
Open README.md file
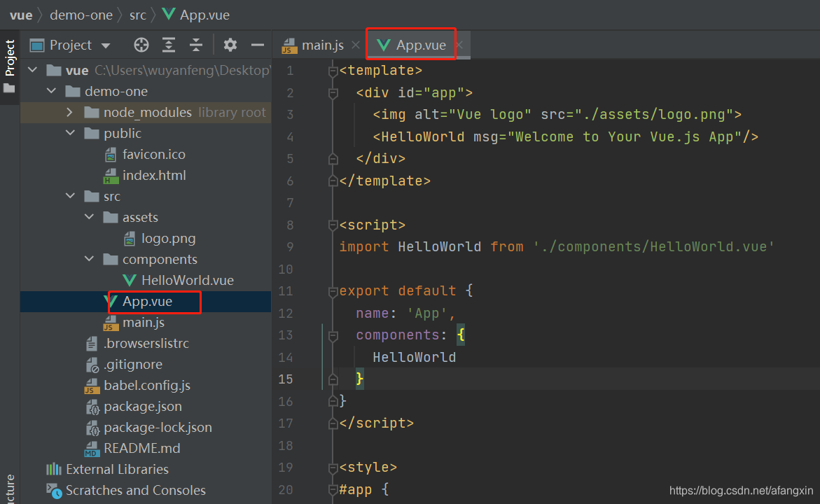[141, 448]
